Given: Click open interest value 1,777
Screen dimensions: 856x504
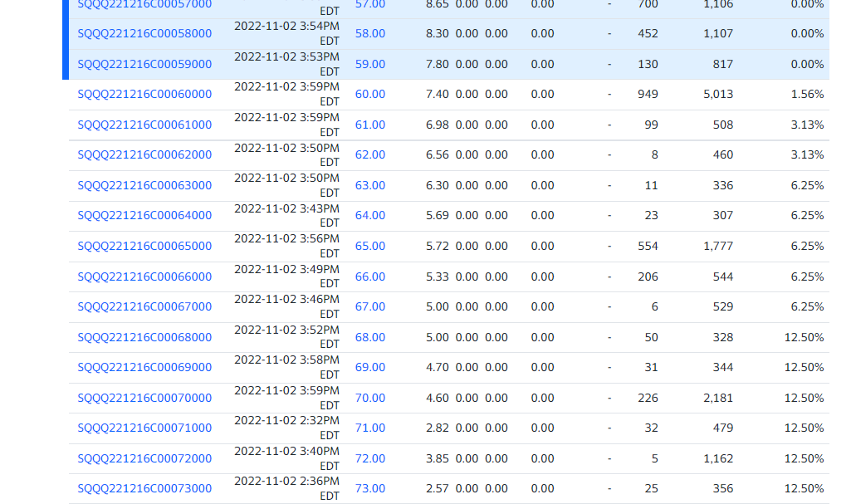Looking at the screenshot, I should [x=718, y=247].
